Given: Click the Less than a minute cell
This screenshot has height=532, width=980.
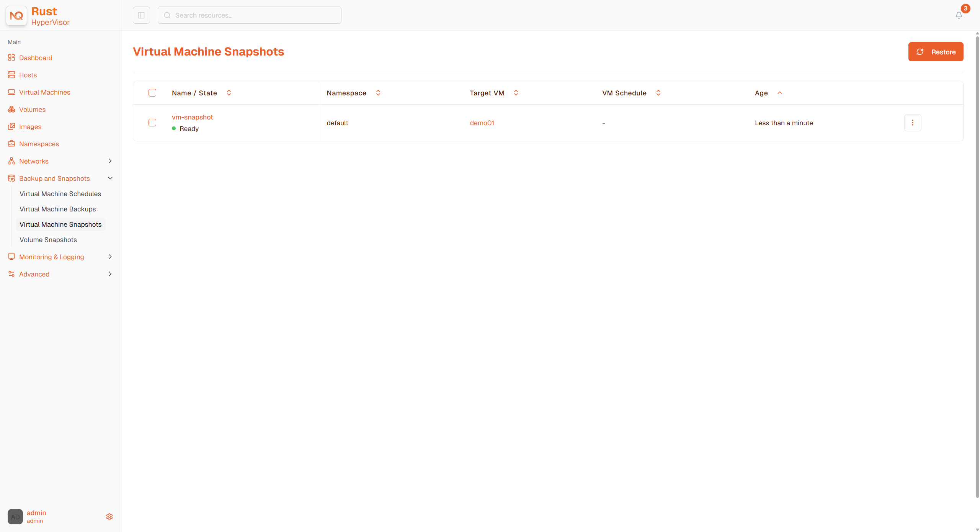Looking at the screenshot, I should 784,123.
